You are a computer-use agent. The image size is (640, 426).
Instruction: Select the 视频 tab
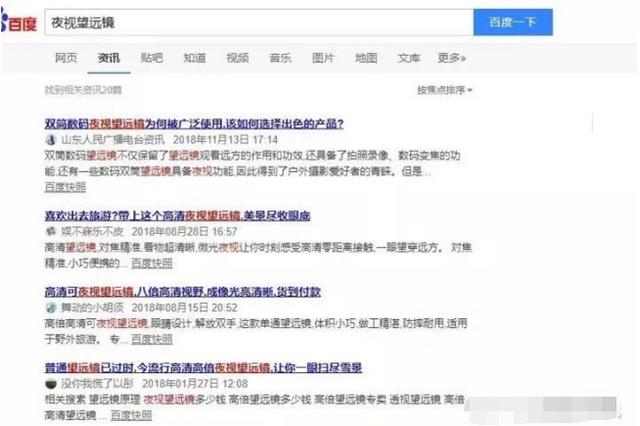(x=238, y=58)
